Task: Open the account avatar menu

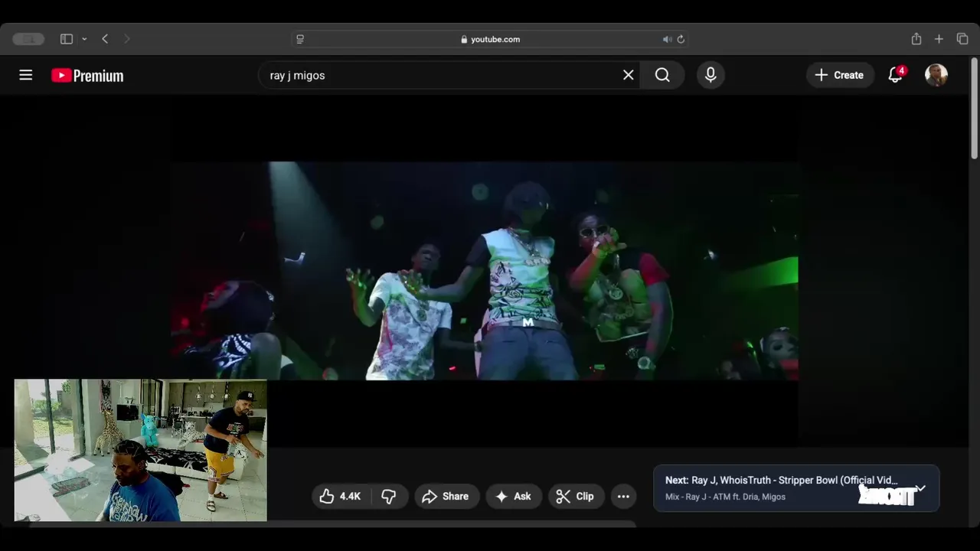Action: pos(936,75)
